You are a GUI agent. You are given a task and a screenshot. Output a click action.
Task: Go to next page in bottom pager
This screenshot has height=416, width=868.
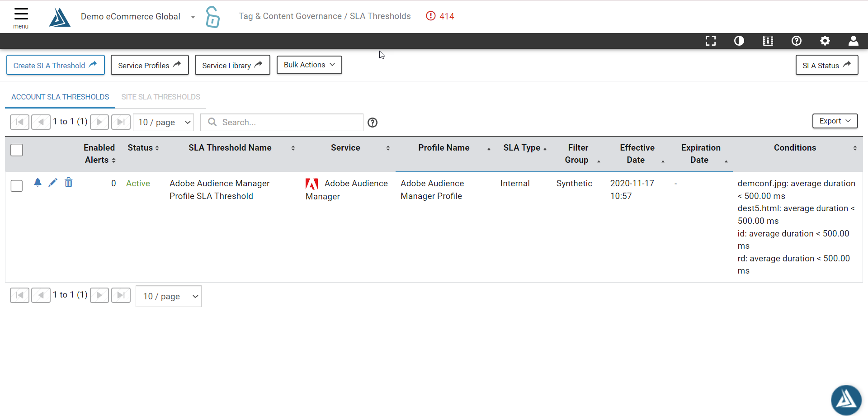click(x=99, y=295)
